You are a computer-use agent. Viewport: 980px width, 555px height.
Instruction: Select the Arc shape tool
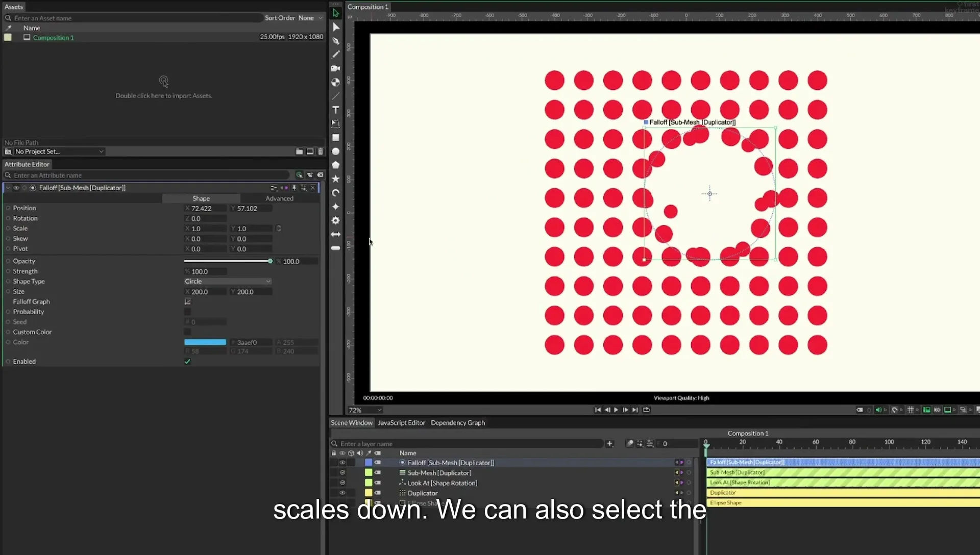click(336, 193)
